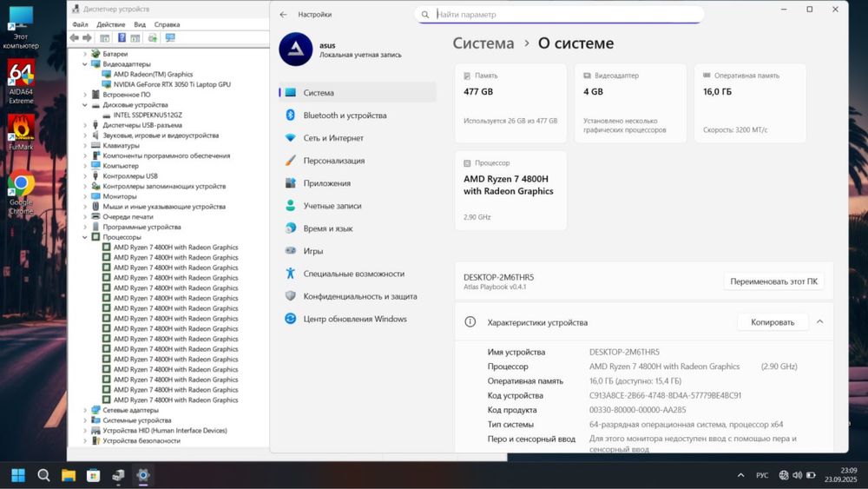Viewport: 868px width, 489px height.
Task: Select Системные устройства tree item
Action: [137, 420]
